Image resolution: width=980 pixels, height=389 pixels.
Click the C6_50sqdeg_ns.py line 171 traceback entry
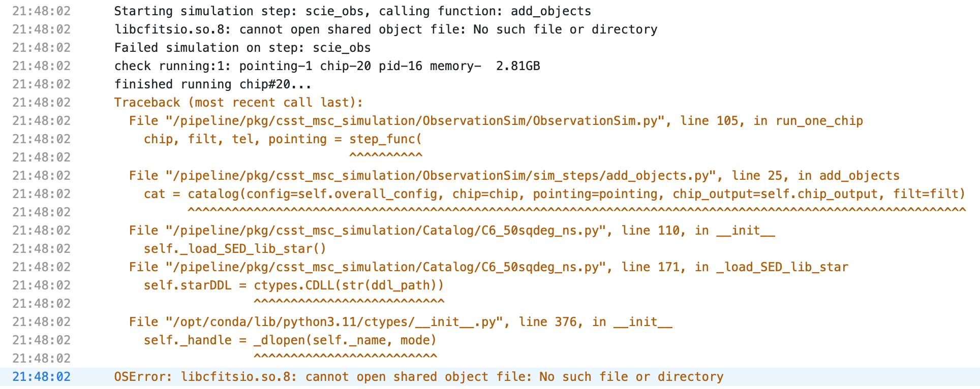click(488, 267)
